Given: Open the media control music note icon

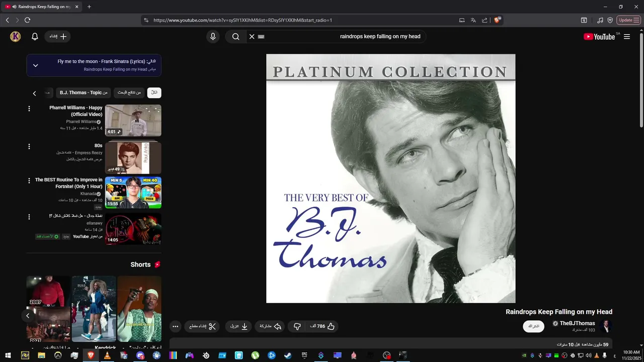Looking at the screenshot, I should pos(600,20).
